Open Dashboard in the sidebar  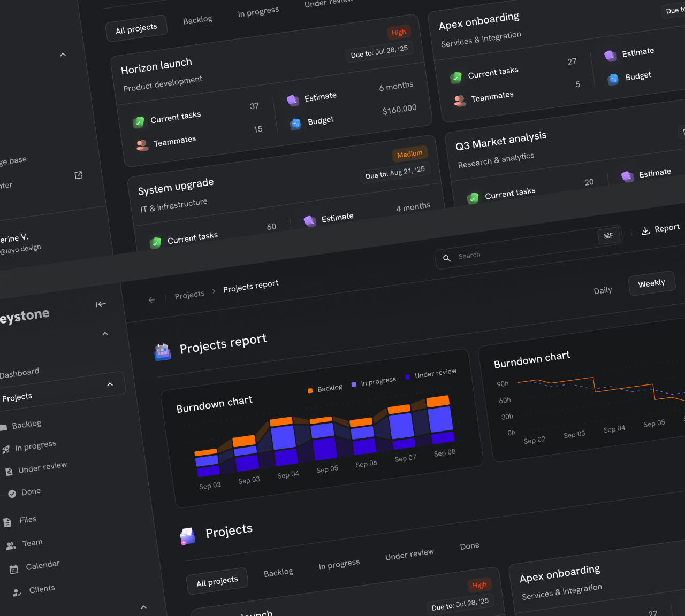pos(19,373)
